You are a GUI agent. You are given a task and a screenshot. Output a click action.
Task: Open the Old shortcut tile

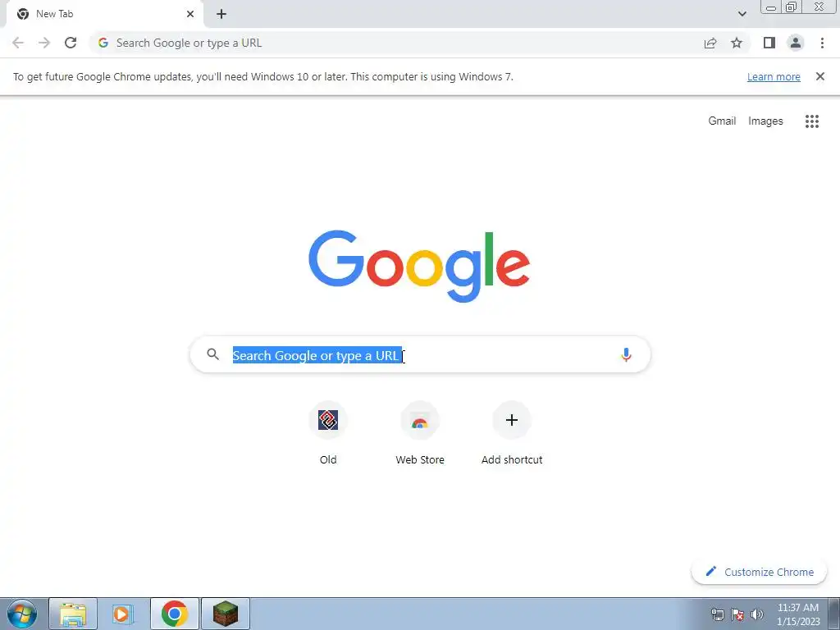[x=328, y=433]
